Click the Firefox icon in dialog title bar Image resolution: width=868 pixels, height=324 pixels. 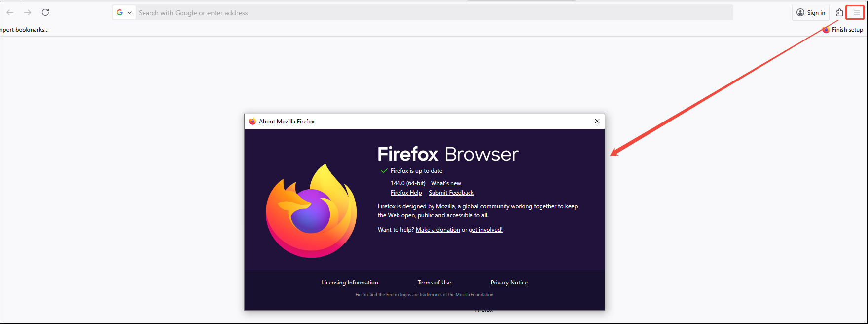253,121
